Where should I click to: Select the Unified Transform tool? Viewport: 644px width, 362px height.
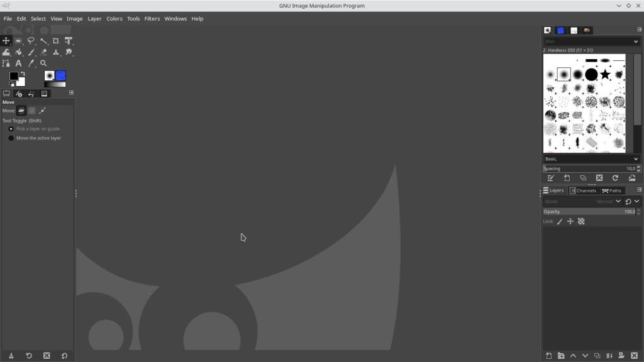tap(68, 41)
